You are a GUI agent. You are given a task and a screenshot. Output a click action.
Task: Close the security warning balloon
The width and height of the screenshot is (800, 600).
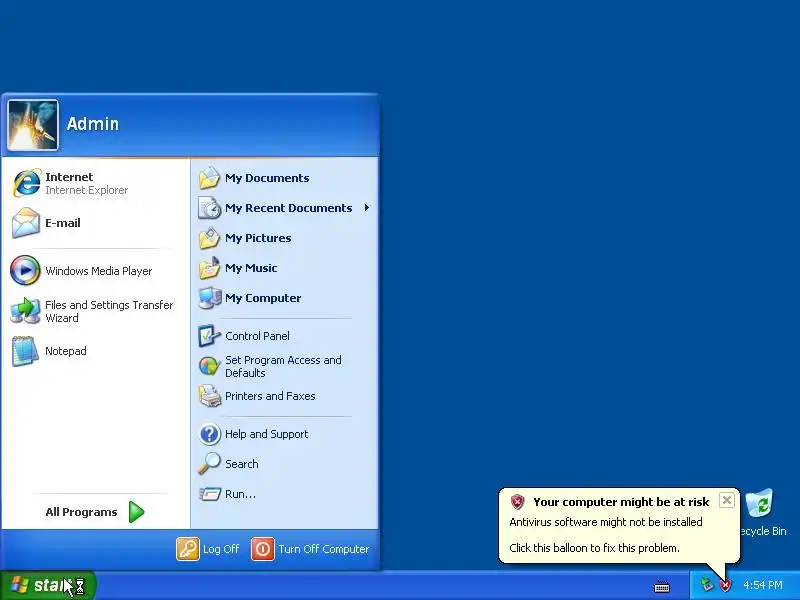pyautogui.click(x=727, y=500)
